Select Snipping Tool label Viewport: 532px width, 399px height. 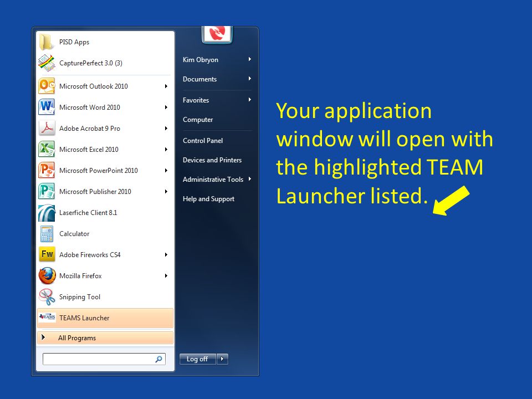tap(80, 297)
